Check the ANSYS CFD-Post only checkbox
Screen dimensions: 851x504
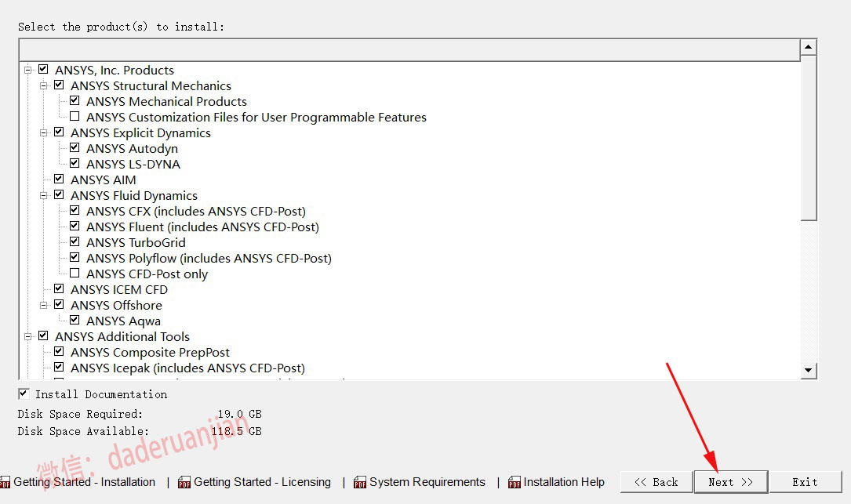(x=75, y=274)
